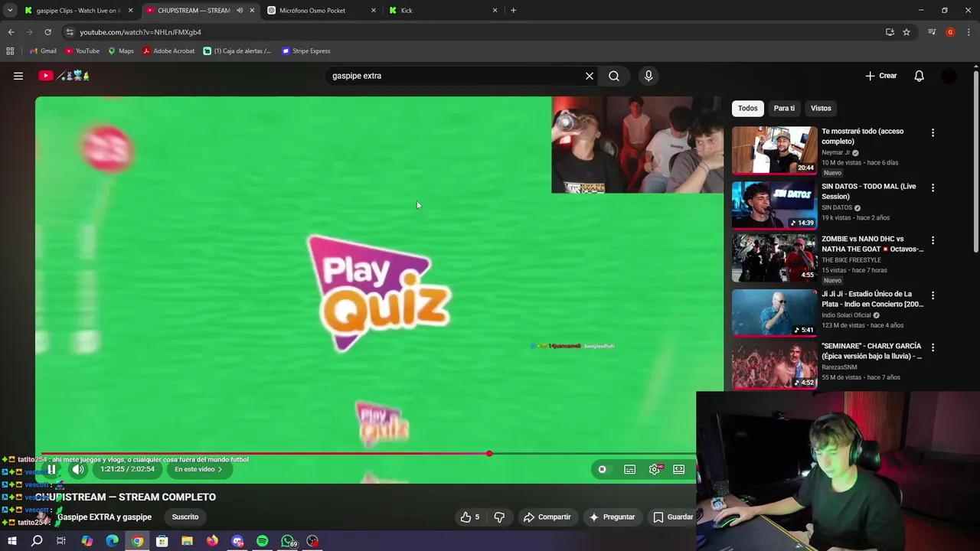The width and height of the screenshot is (980, 551).
Task: Pause the video playback
Action: click(x=51, y=469)
